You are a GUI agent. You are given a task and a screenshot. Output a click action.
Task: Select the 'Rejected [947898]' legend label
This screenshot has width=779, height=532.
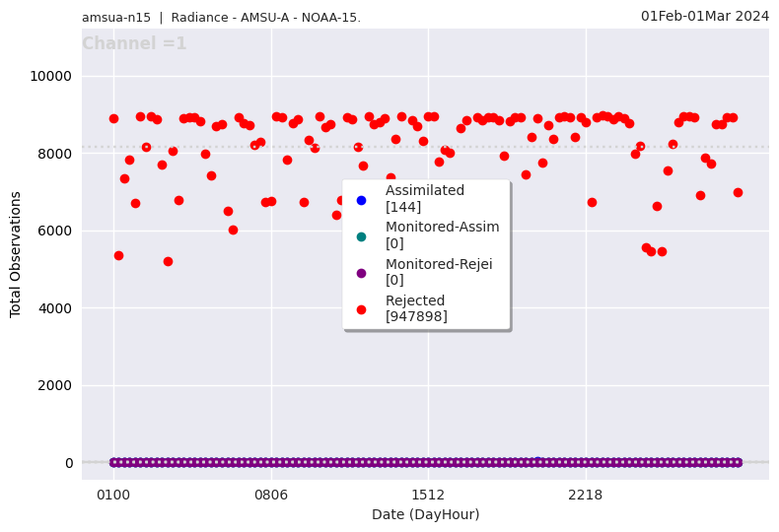416,308
